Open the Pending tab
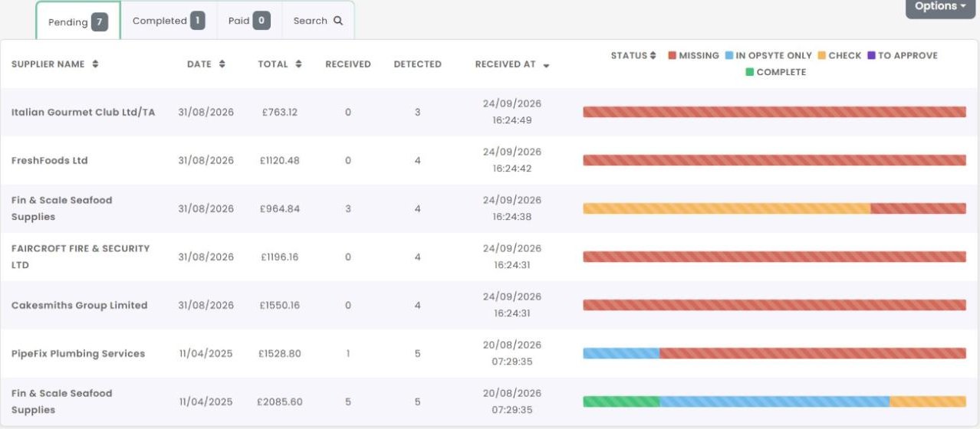The image size is (980, 429). (x=78, y=21)
